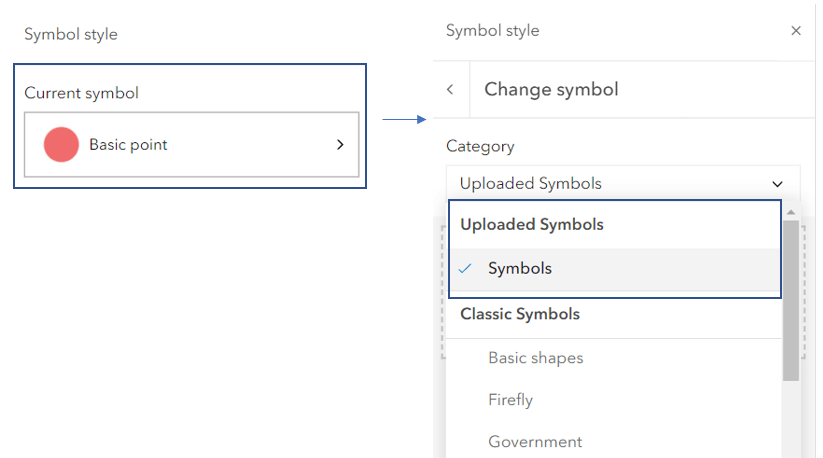Go back using the Change symbol chevron
The height and width of the screenshot is (458, 823).
click(450, 90)
